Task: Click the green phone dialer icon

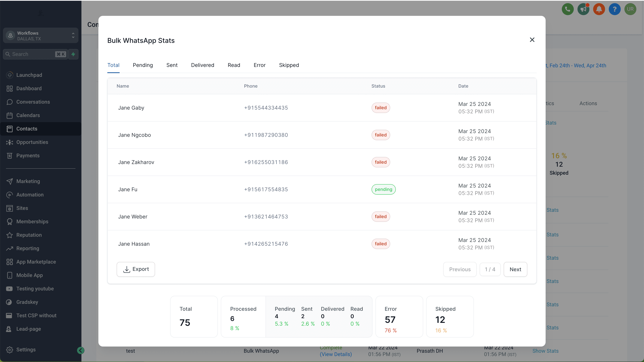Action: click(567, 9)
